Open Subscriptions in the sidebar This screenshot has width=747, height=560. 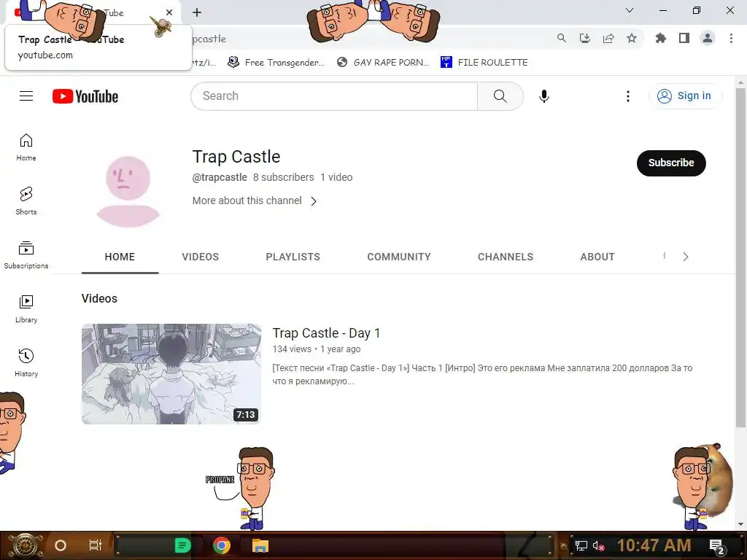(26, 254)
